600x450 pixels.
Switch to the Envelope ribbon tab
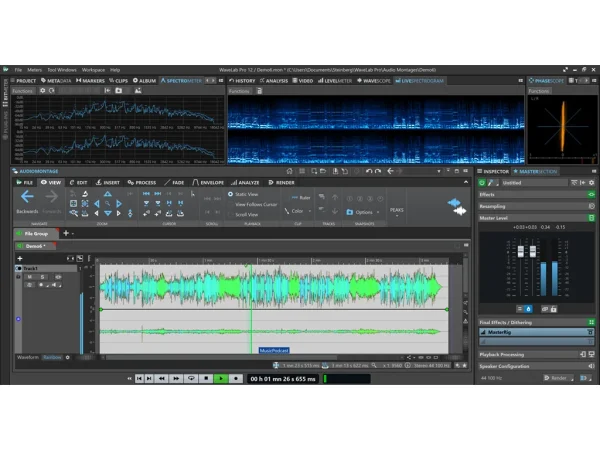pos(210,183)
